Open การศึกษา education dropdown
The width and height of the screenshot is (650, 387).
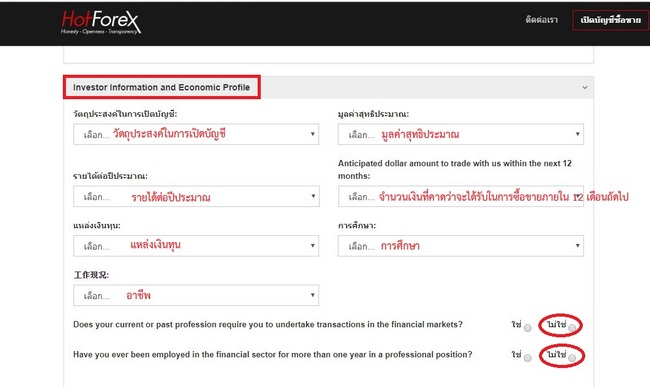pos(461,246)
